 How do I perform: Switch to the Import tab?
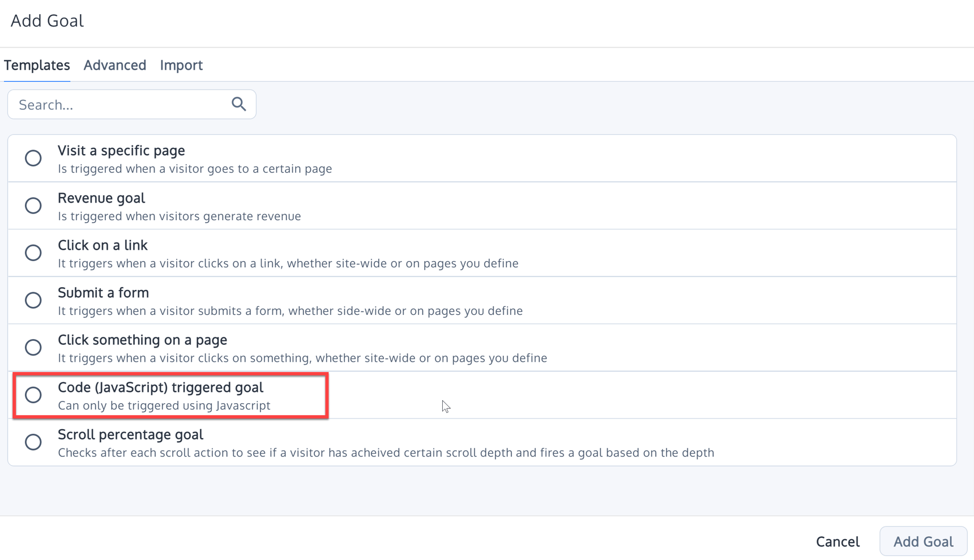181,65
